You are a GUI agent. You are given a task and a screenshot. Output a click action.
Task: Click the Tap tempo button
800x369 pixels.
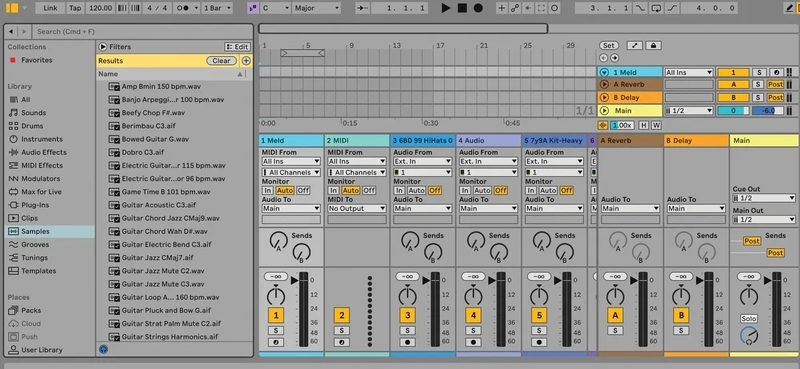pyautogui.click(x=75, y=8)
